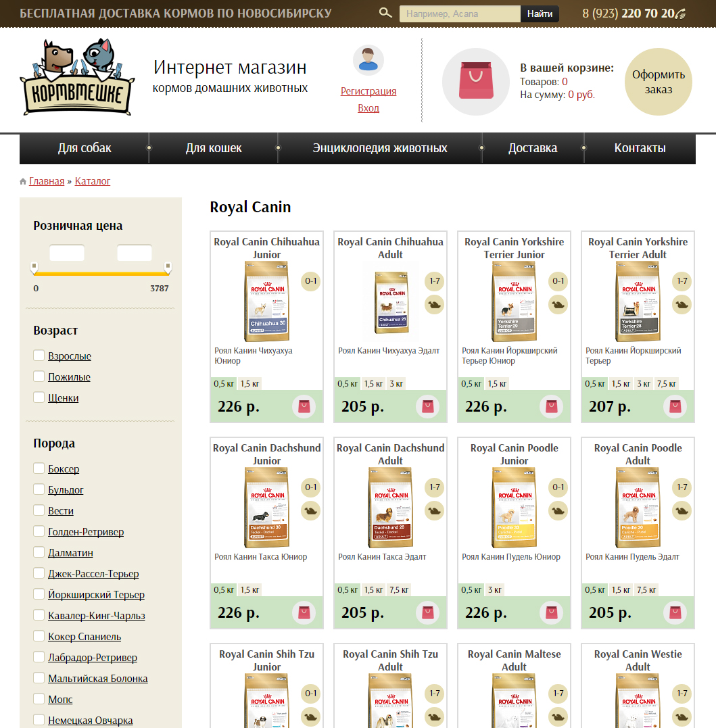This screenshot has width=716, height=728.
Task: Tick the Взрослые age checkbox
Action: click(x=39, y=355)
